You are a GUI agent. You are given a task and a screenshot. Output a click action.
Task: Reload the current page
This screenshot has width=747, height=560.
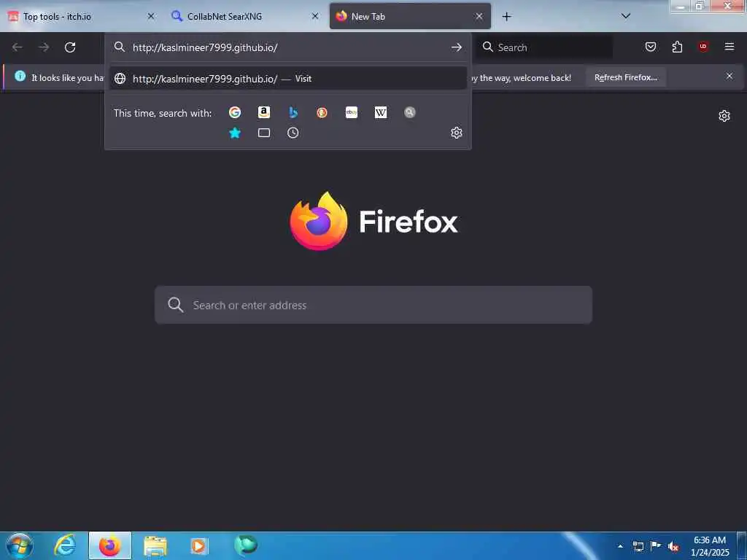point(70,47)
